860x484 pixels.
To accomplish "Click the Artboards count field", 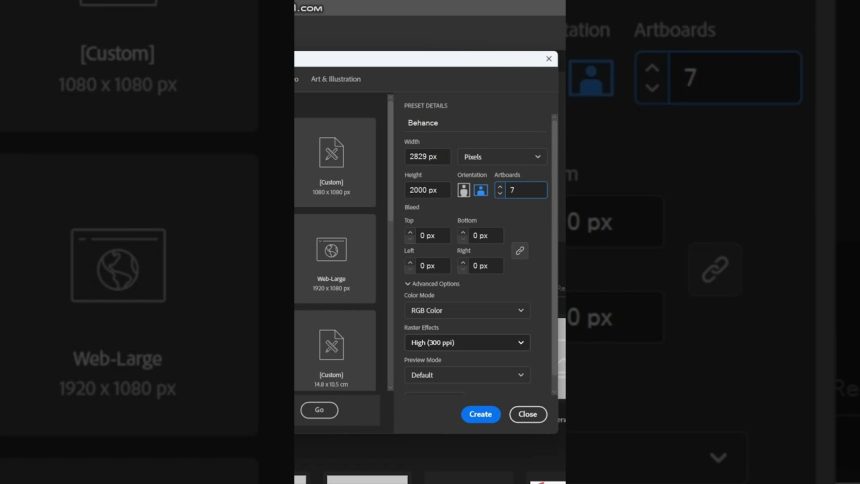I will tap(526, 190).
